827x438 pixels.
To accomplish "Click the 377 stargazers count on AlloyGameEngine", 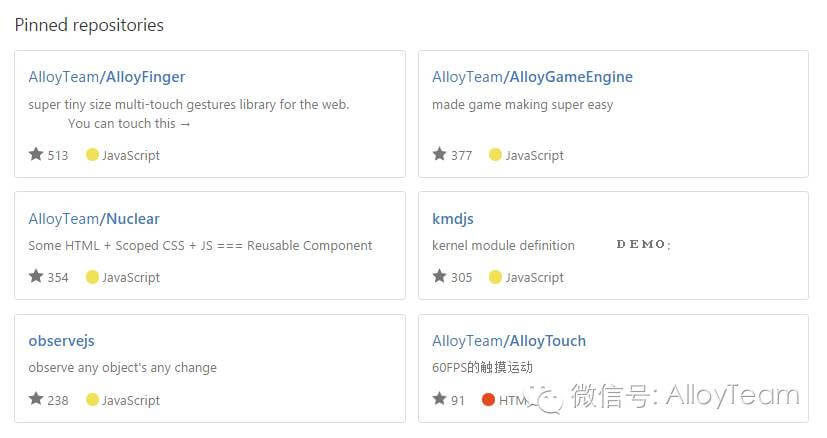I will (461, 155).
